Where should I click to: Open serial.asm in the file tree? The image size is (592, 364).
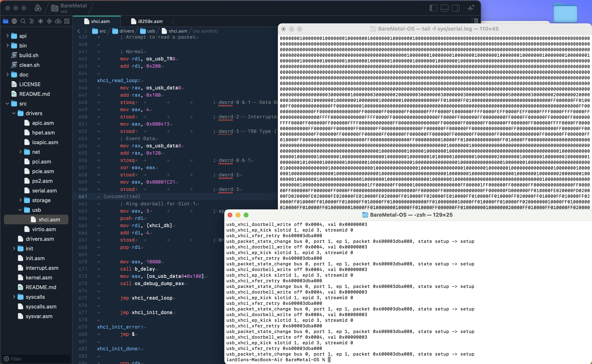pyautogui.click(x=44, y=190)
